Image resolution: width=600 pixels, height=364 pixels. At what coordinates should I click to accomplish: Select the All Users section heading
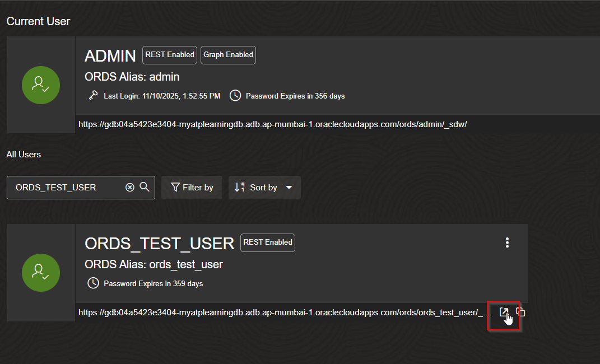coord(24,154)
